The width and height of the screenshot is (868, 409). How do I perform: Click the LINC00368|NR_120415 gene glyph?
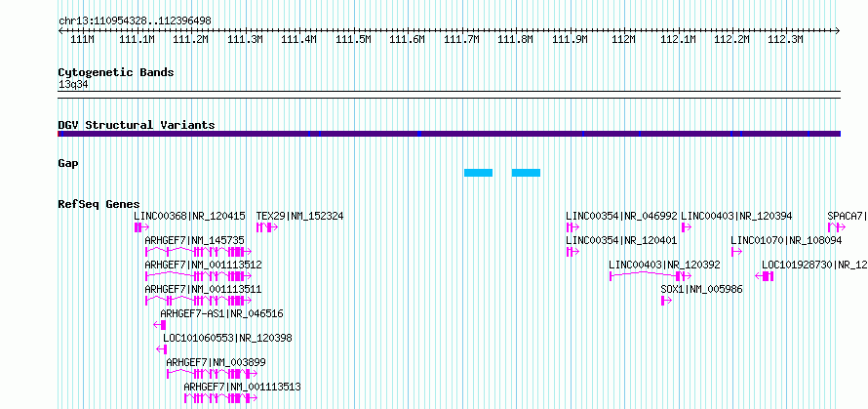point(141,227)
